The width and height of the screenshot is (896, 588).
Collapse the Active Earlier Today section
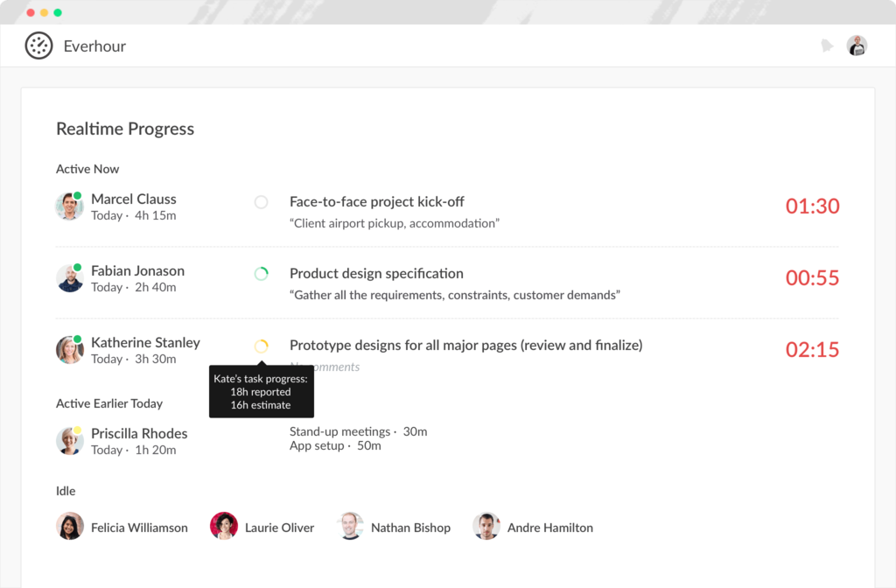[x=109, y=403]
